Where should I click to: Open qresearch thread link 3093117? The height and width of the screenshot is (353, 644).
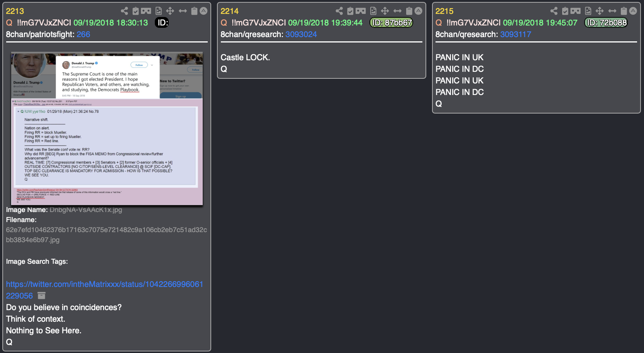(x=516, y=34)
